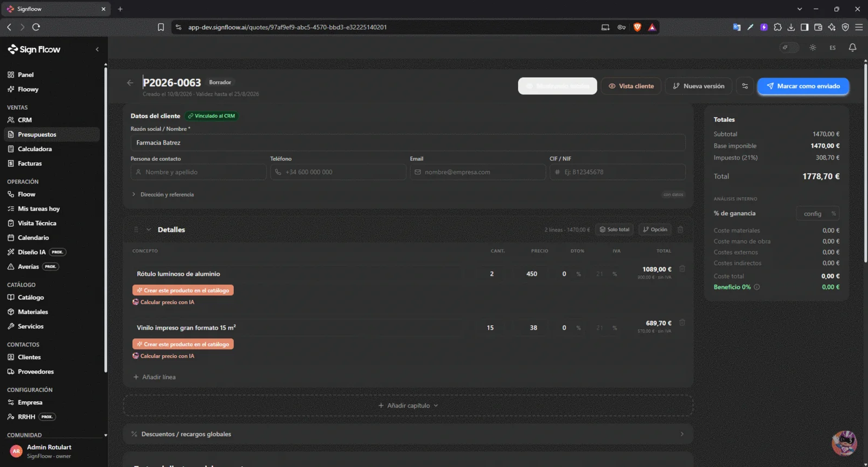Grab the Detalles chapter drag handle

(x=136, y=230)
